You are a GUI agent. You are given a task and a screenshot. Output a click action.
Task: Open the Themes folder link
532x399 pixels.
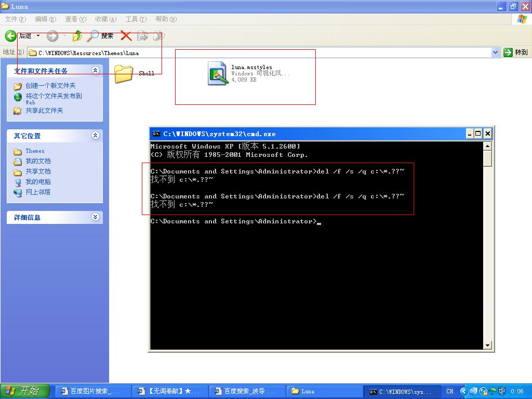(x=35, y=151)
